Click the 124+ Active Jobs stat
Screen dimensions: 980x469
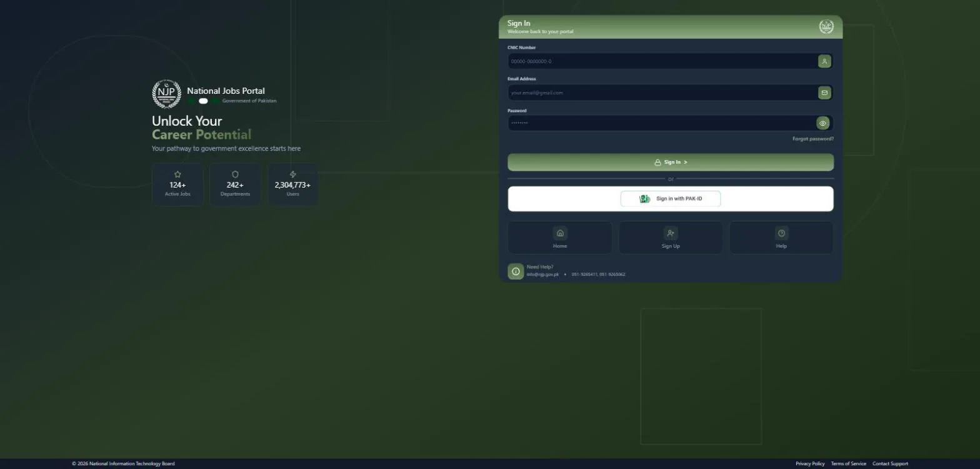177,184
